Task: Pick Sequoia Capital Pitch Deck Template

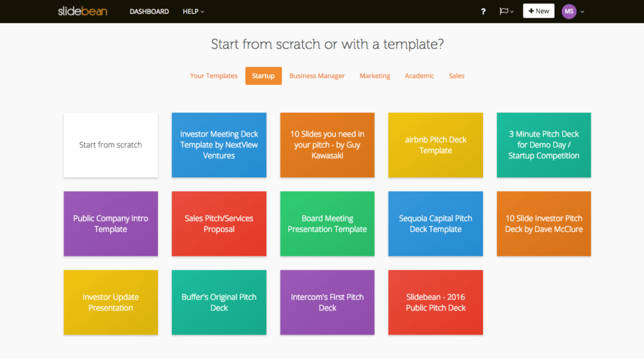Action: click(435, 223)
